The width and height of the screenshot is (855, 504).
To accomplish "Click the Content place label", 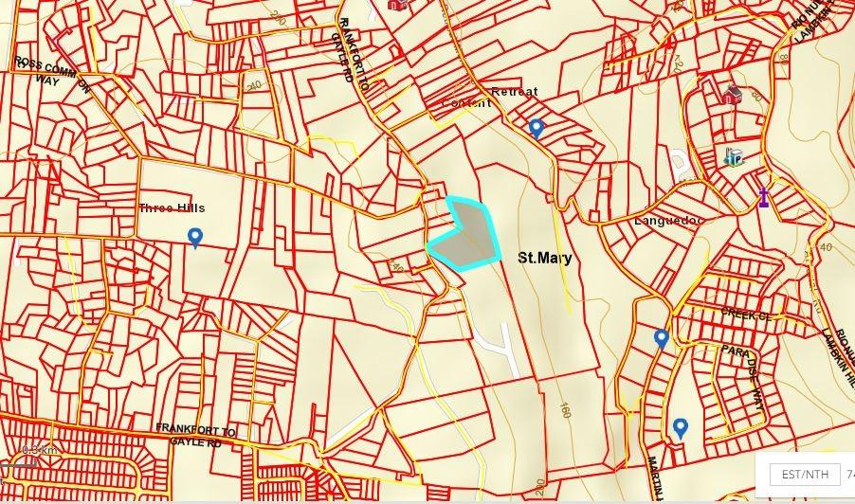I will (x=467, y=103).
